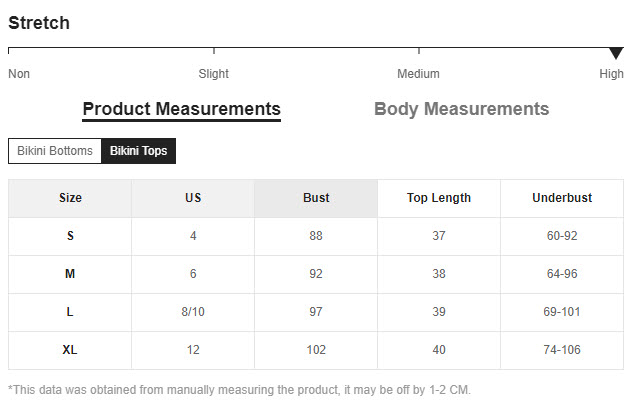Select the L size row label
This screenshot has height=408, width=642.
pyautogui.click(x=70, y=312)
